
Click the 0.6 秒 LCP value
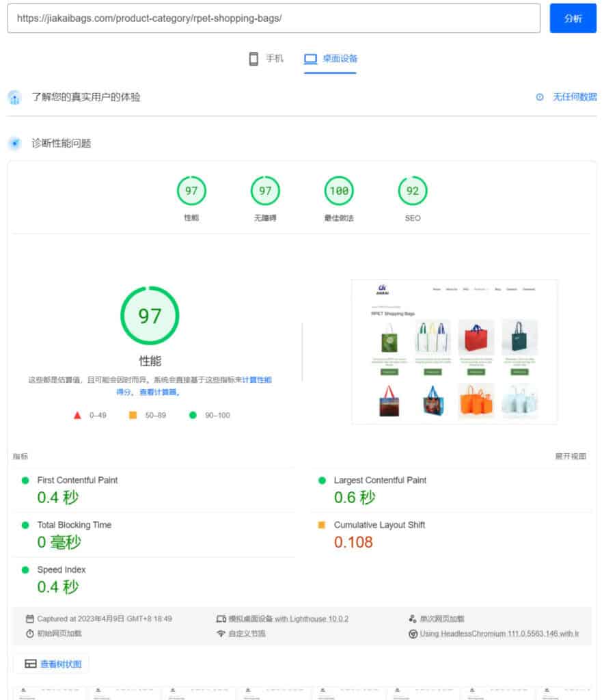[x=355, y=498]
